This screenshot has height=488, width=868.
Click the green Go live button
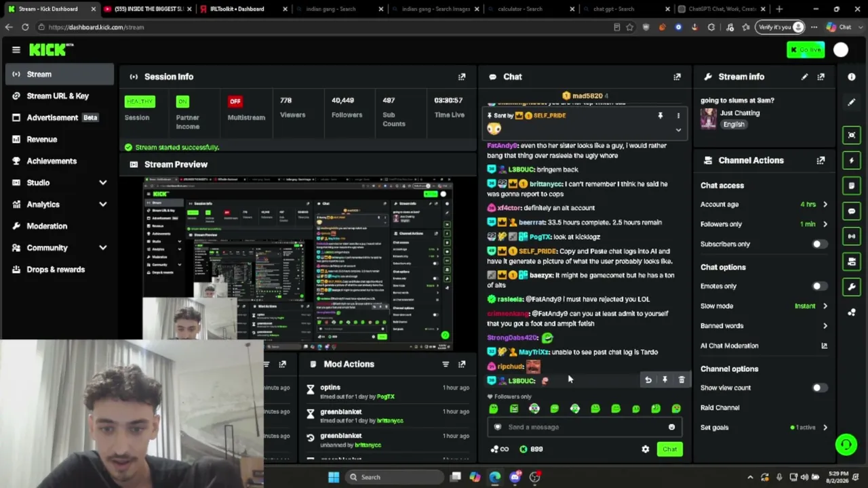[x=806, y=49]
